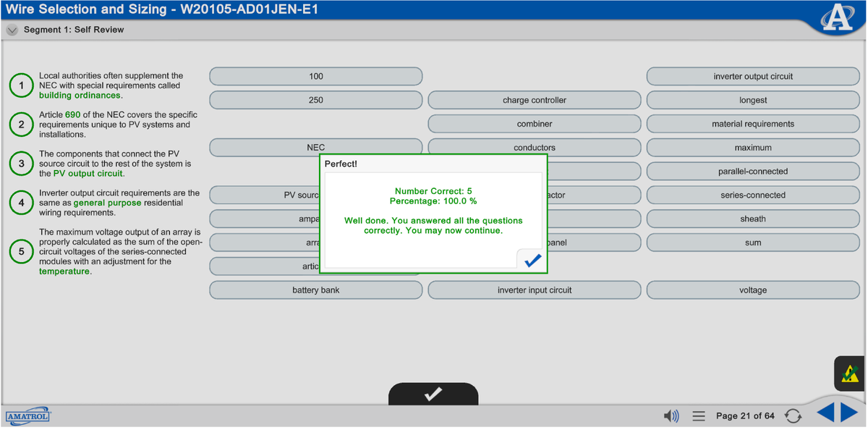Click 'Percentage: 100.0 %' text
Screen dimensions: 868x430
[x=433, y=201]
